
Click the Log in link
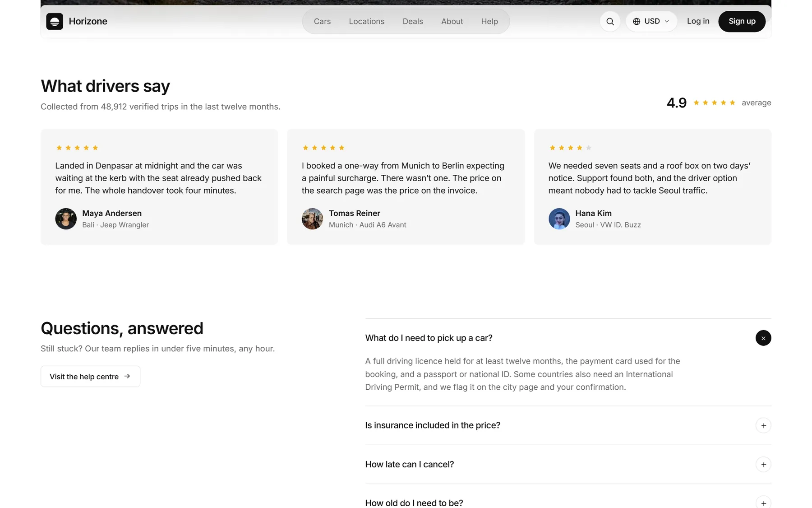pos(698,21)
